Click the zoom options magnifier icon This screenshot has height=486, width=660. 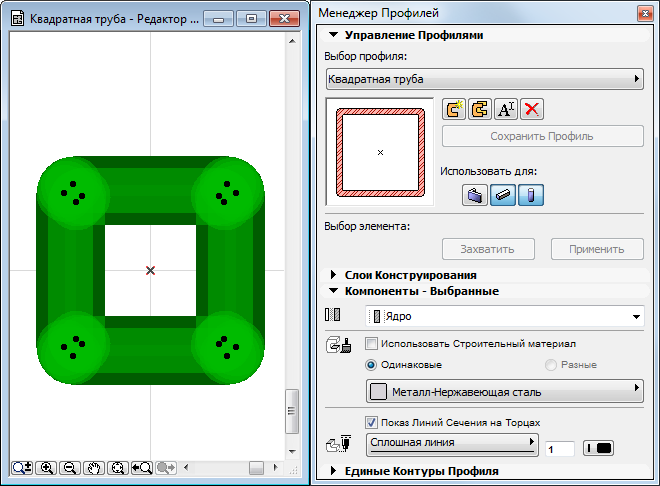[22, 467]
